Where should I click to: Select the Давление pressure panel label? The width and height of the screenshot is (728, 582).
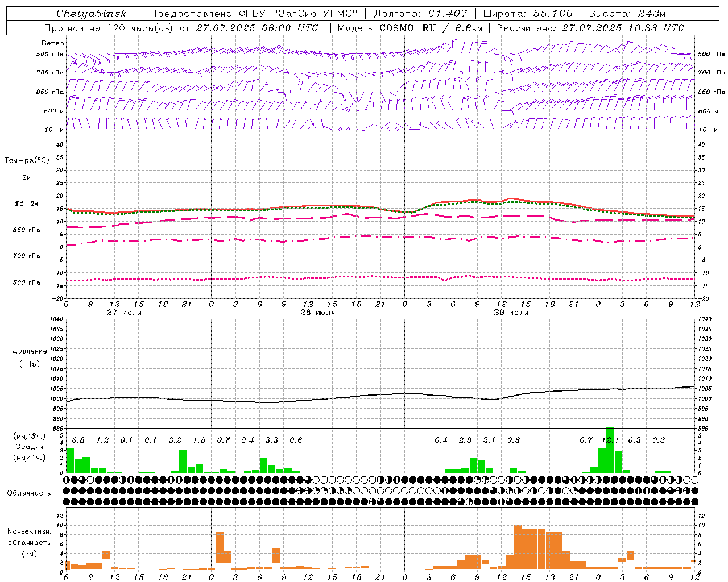click(30, 351)
